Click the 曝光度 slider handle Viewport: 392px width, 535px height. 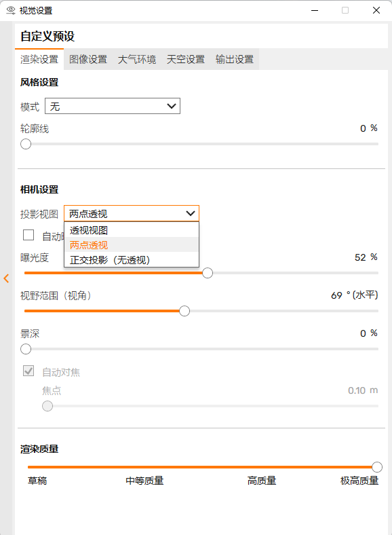click(x=208, y=273)
